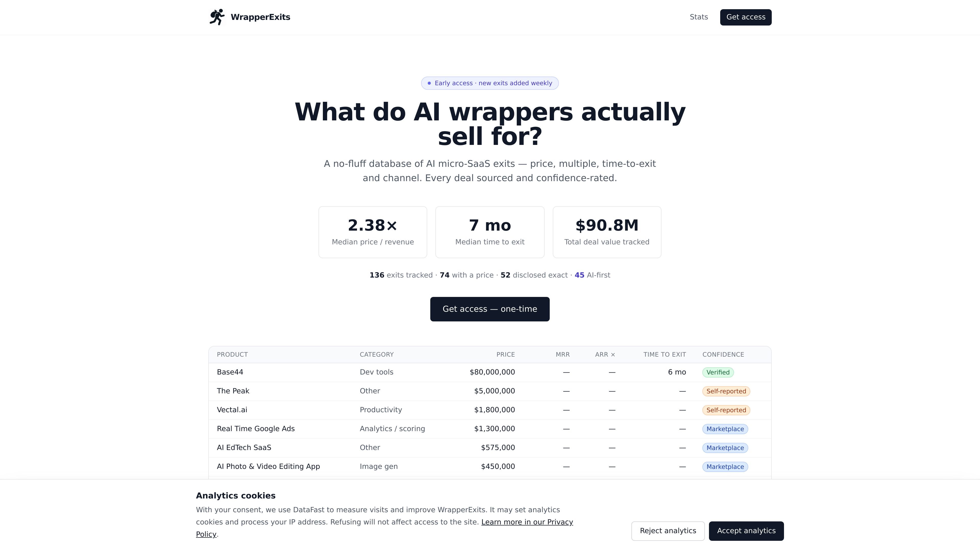Click the CONFIDENCE column header

pos(723,354)
